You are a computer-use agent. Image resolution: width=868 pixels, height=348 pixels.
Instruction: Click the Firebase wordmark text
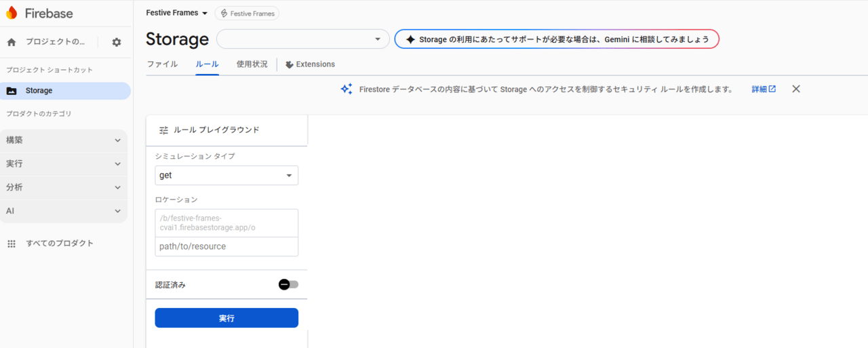click(x=49, y=14)
